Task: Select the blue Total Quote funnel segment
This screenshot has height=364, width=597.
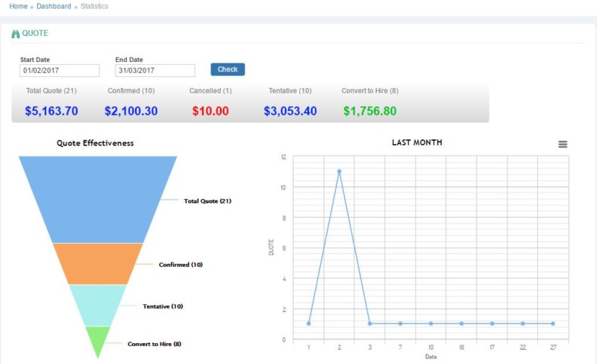Action: (98, 199)
